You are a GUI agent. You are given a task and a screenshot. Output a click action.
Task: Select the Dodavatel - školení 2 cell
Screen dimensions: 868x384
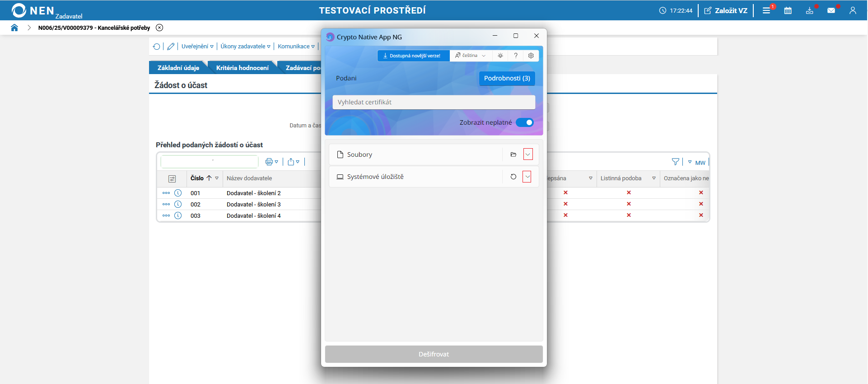click(254, 193)
